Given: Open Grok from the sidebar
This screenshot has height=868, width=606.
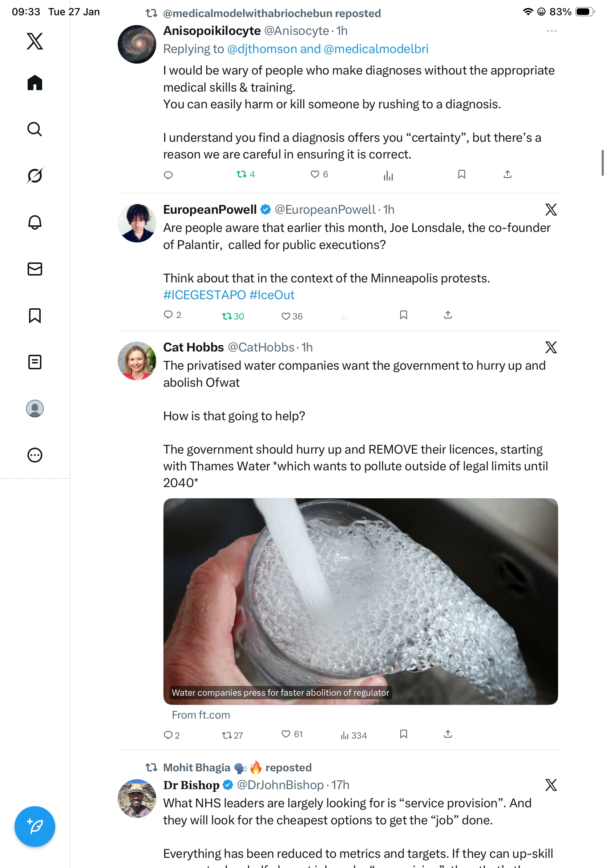Looking at the screenshot, I should (x=35, y=176).
